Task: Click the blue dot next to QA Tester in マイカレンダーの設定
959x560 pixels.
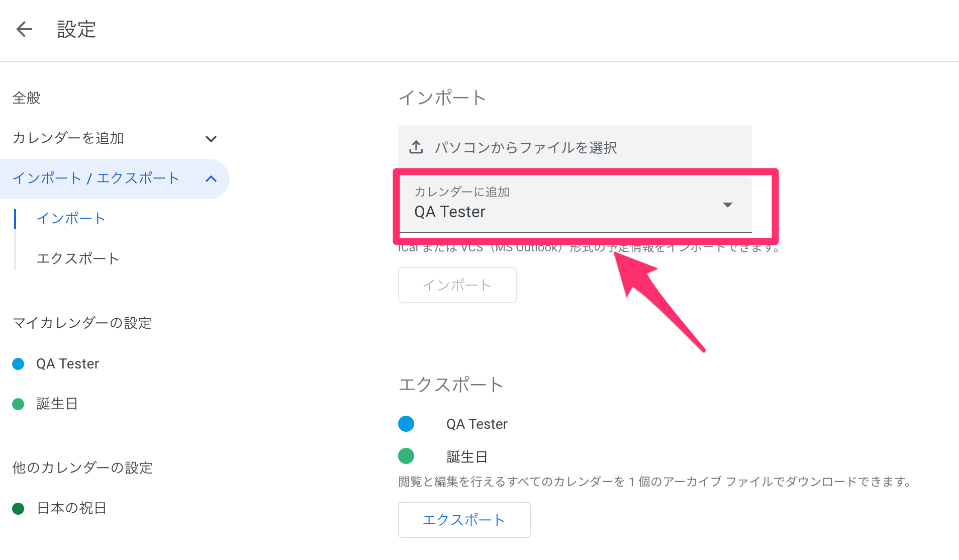Action: 18,363
